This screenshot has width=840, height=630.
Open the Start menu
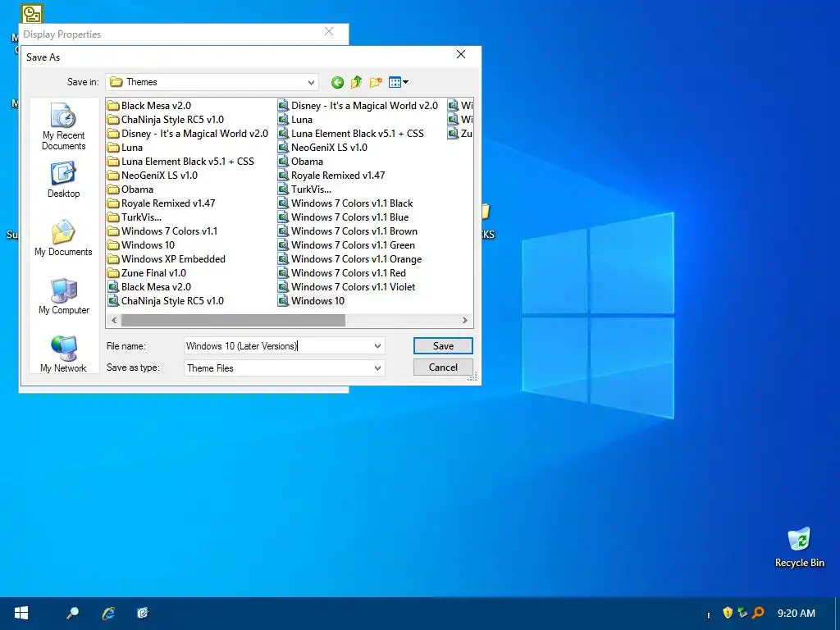(x=21, y=613)
